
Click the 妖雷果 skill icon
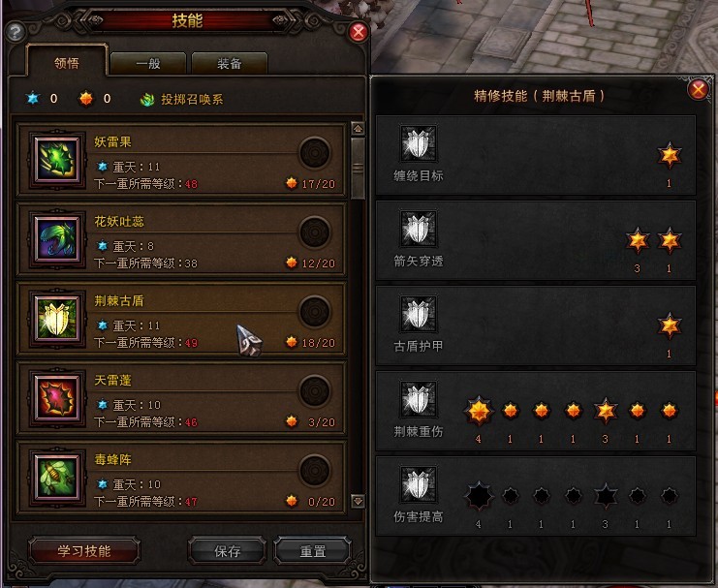point(57,160)
